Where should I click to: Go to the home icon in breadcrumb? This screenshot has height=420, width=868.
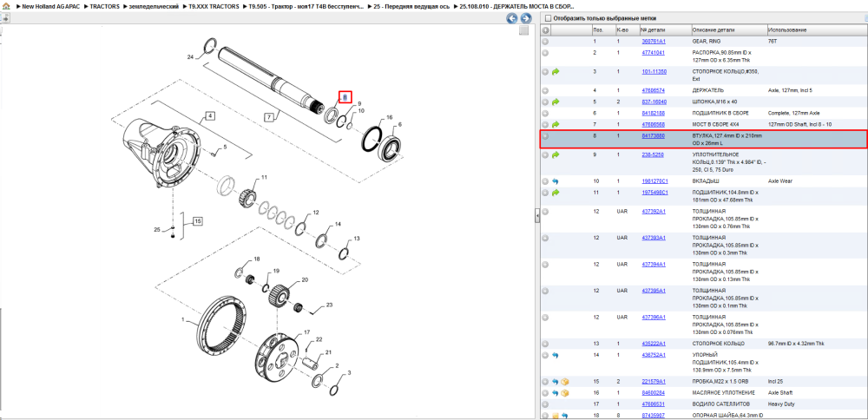[x=7, y=6]
